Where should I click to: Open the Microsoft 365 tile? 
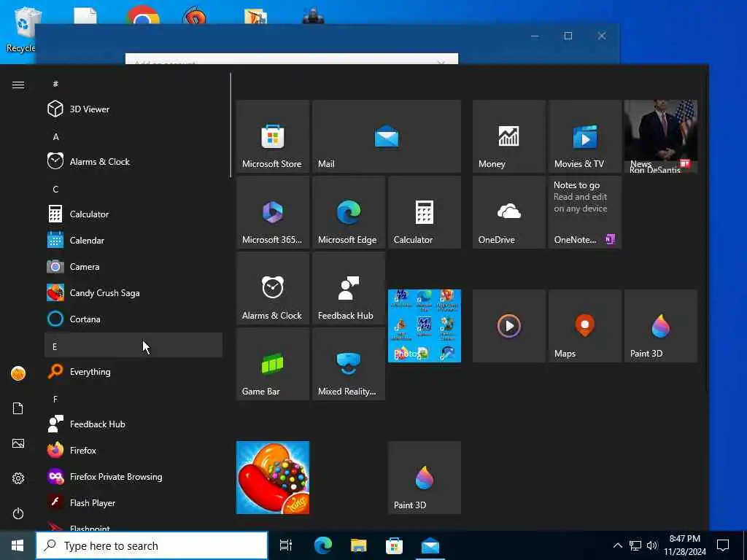point(273,212)
